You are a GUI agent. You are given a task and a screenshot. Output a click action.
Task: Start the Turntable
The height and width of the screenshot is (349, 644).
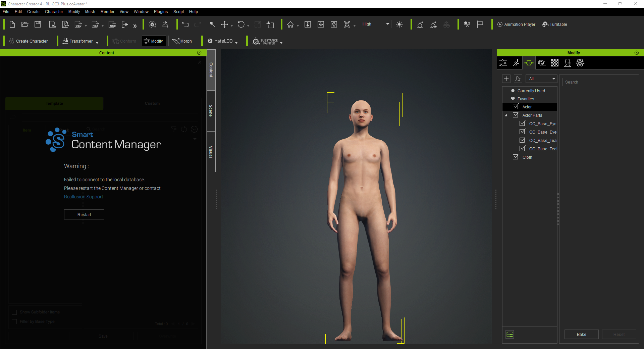(x=554, y=24)
